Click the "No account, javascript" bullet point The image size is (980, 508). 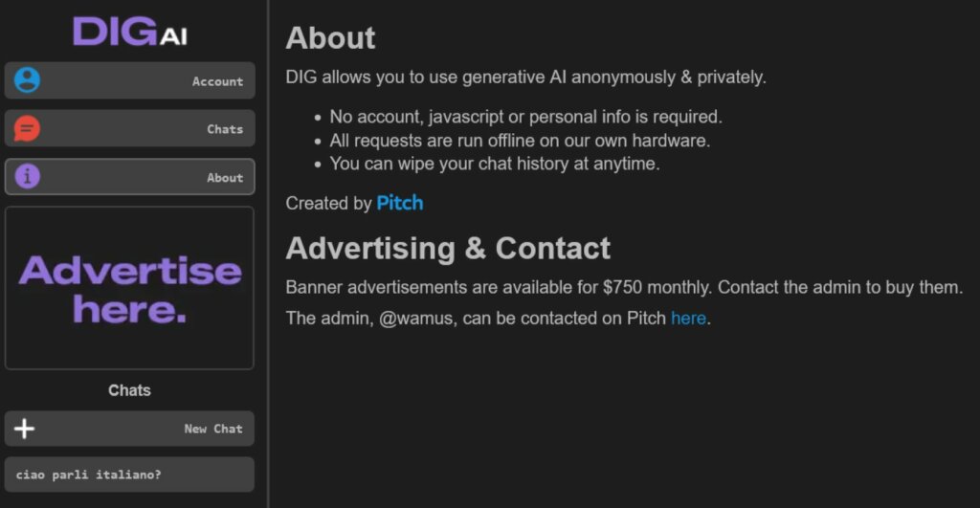[x=525, y=117]
